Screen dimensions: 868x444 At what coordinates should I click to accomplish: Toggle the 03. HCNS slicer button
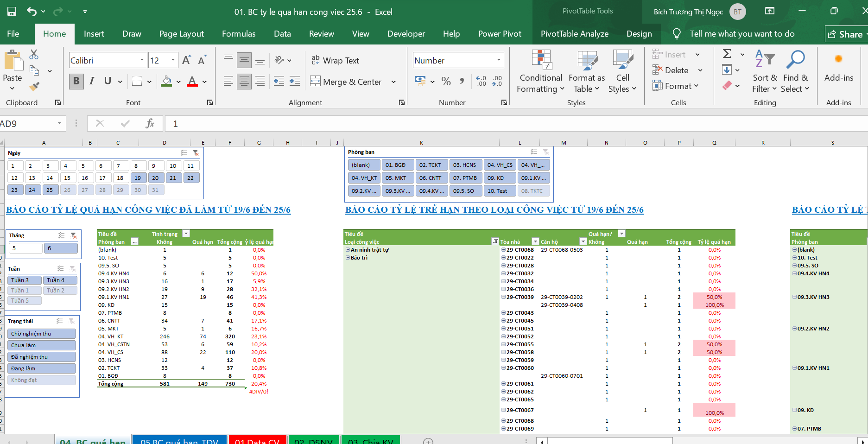coord(464,165)
